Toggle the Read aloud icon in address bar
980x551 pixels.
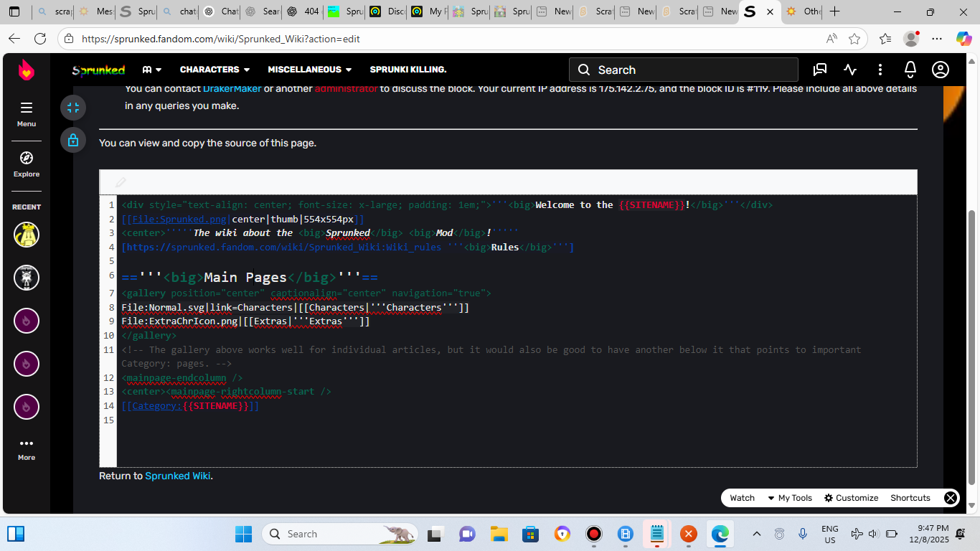[x=831, y=39]
